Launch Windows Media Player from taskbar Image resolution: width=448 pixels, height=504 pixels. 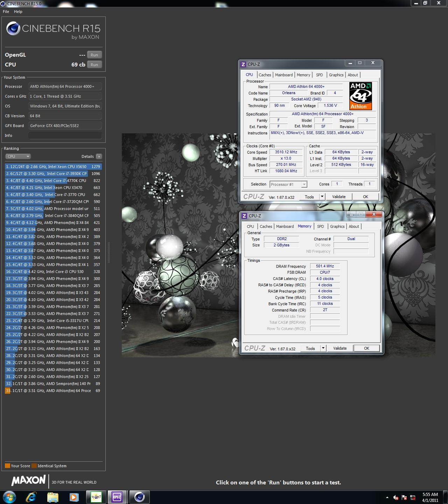click(74, 497)
